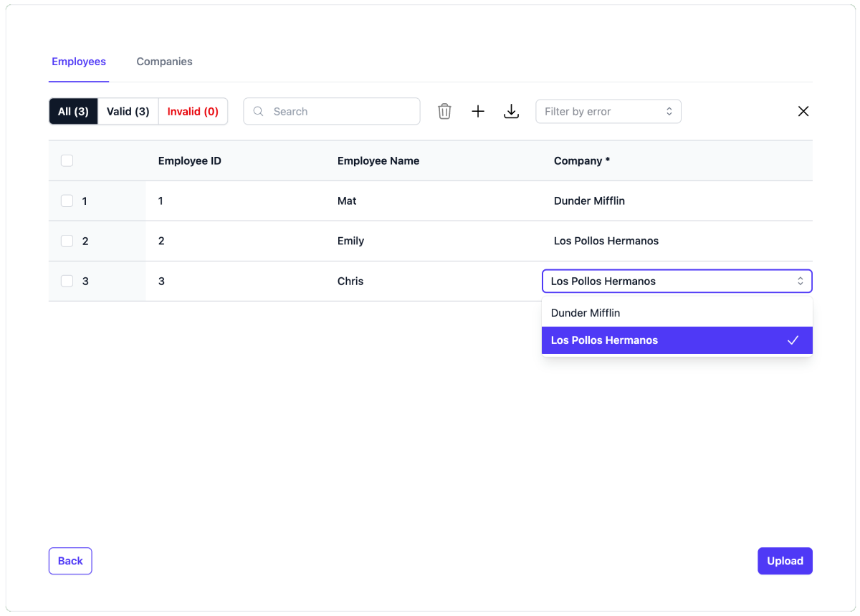Image resolution: width=860 pixels, height=616 pixels.
Task: Open the Filter by error dropdown
Action: click(608, 111)
